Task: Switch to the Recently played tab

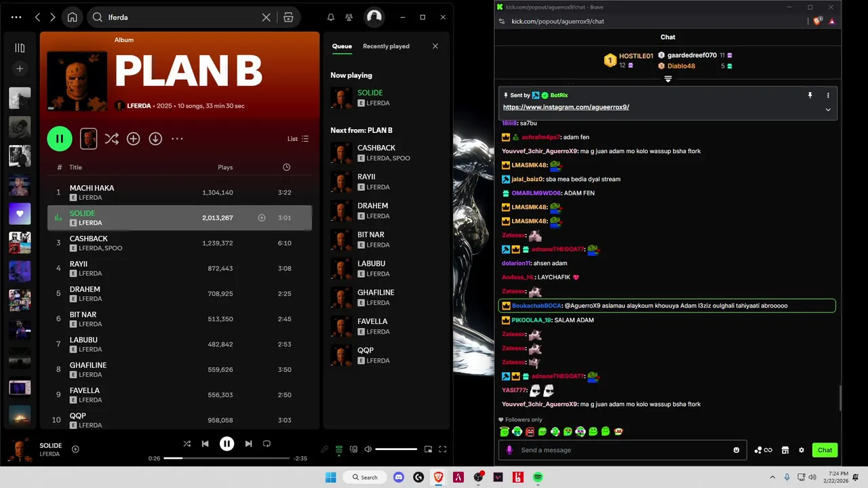Action: 386,46
